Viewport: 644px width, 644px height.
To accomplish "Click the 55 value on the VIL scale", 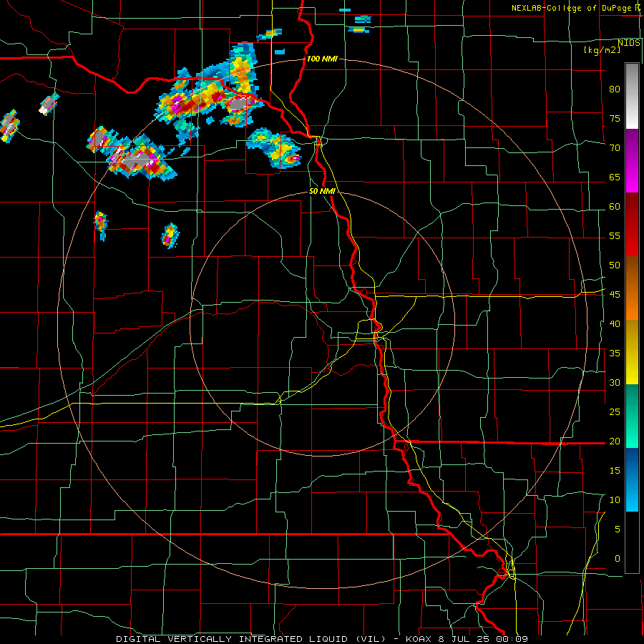I will pyautogui.click(x=615, y=235).
